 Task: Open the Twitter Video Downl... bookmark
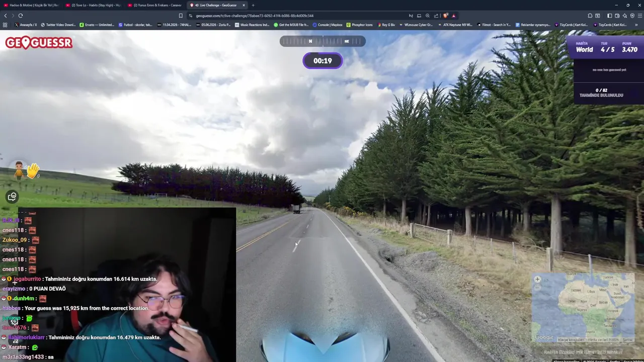[x=58, y=25]
